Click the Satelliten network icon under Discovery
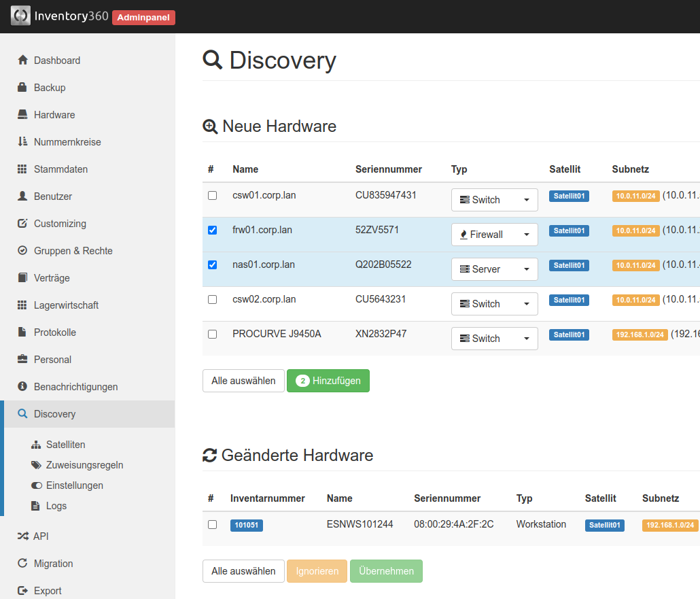 pyautogui.click(x=37, y=444)
